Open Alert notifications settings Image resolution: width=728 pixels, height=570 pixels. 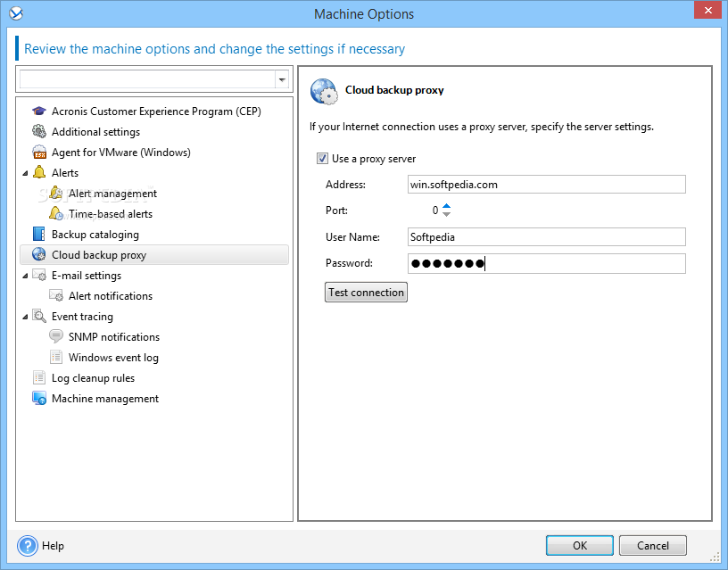111,295
